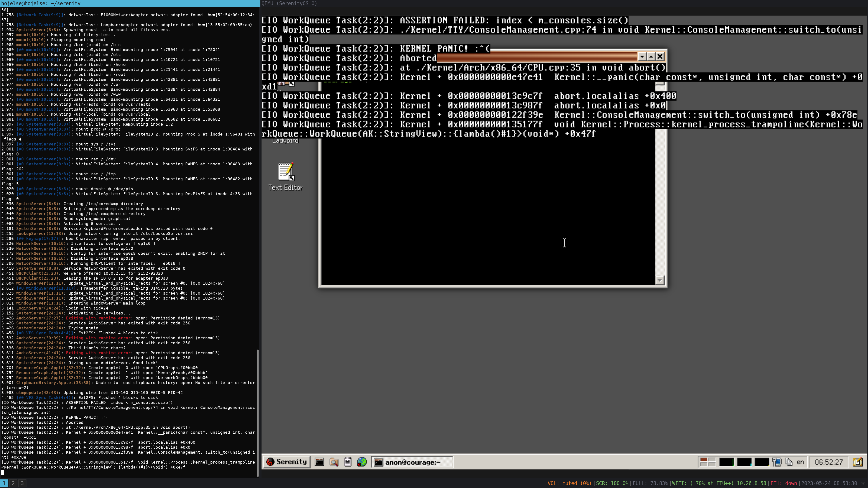
Task: Click the CPU graph applet in the tray
Action: [727, 462]
